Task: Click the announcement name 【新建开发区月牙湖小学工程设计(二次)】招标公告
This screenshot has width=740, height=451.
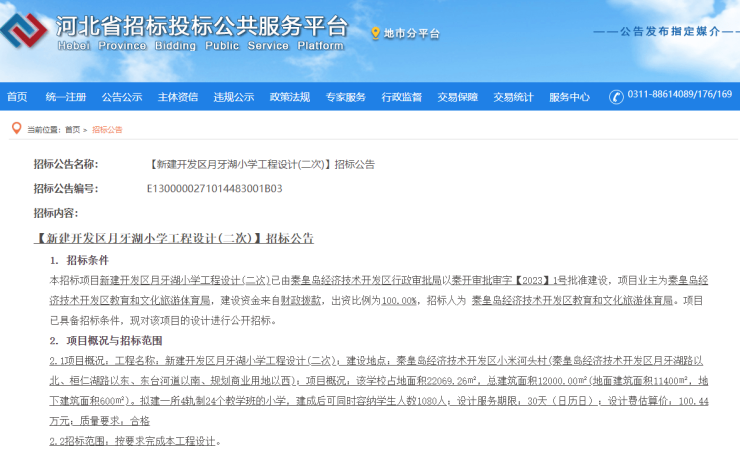Action: click(261, 164)
